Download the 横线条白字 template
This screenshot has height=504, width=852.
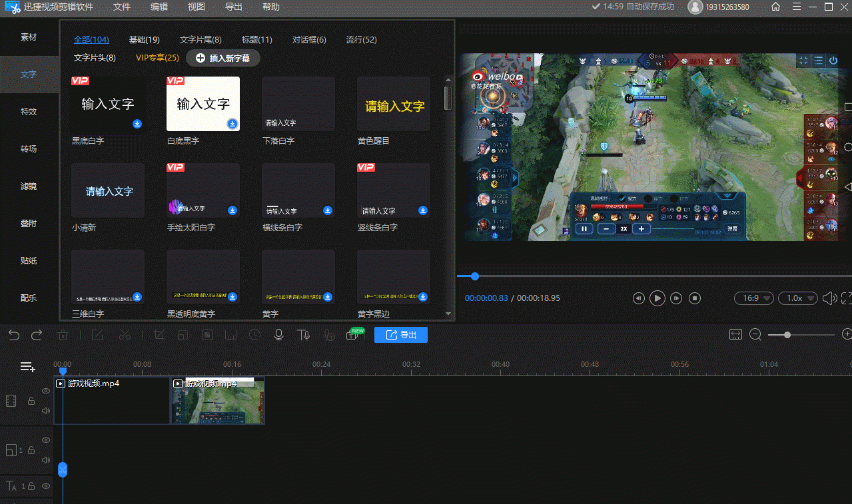pos(327,210)
